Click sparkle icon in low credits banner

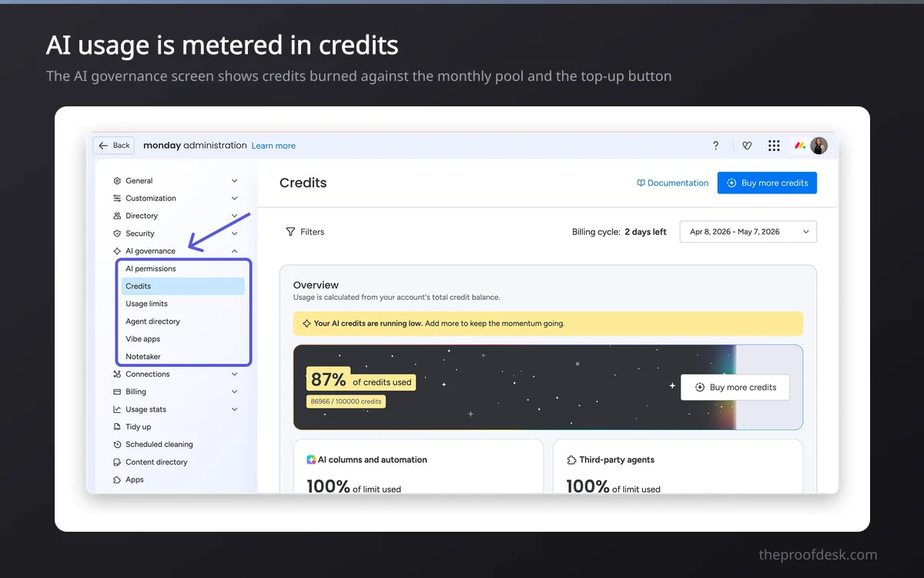click(x=306, y=324)
